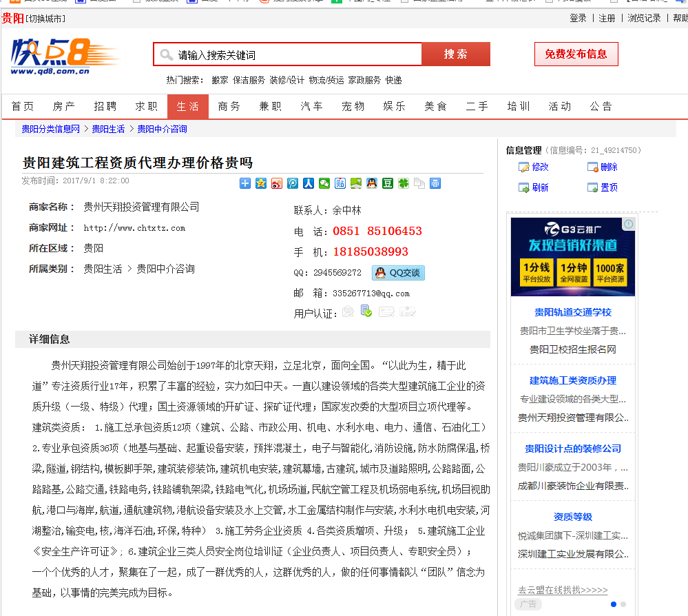688x616 pixels.
Task: Click the blue print icon
Action: point(435,183)
